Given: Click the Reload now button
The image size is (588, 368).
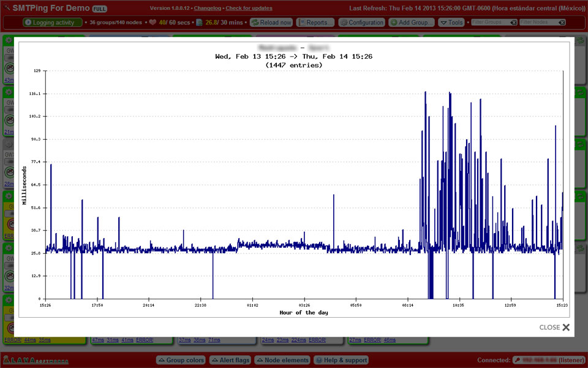Looking at the screenshot, I should point(271,23).
